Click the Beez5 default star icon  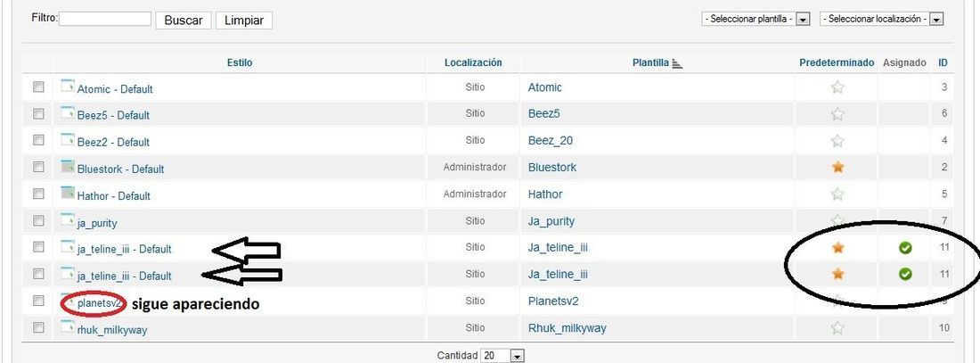[837, 114]
